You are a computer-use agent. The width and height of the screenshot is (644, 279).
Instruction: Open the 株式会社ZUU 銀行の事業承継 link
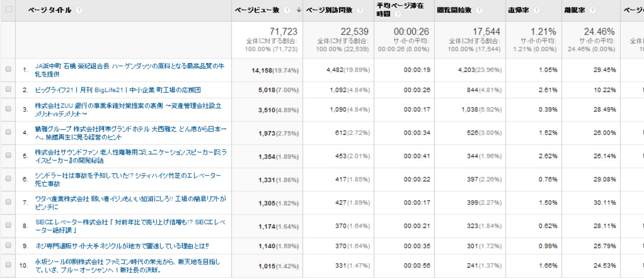[128, 110]
